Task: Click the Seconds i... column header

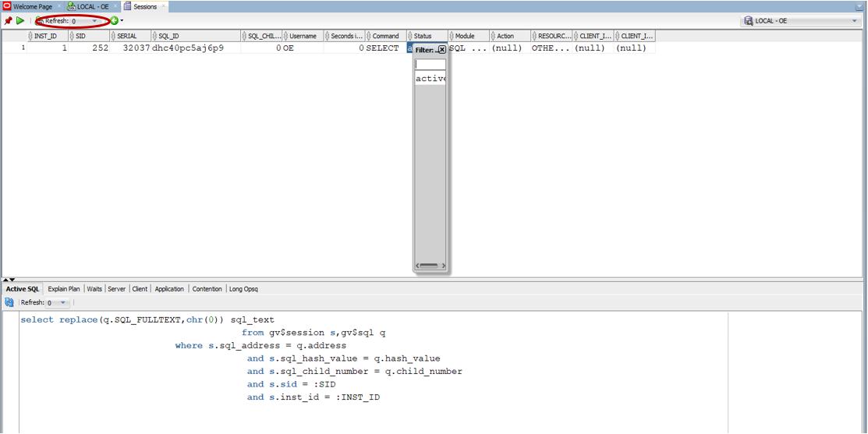Action: [x=345, y=36]
